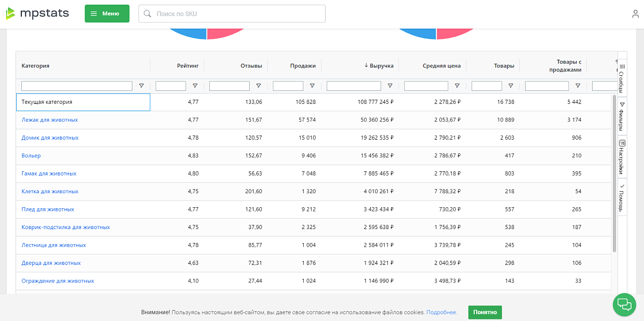Open the Лежак для животных category link

tap(50, 120)
